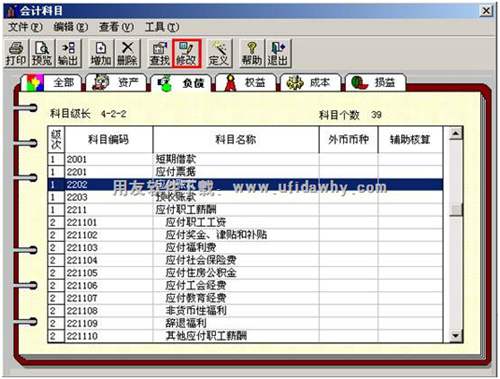The height and width of the screenshot is (379, 500).
Task: Switch to the 成本 tab
Action: (x=311, y=83)
